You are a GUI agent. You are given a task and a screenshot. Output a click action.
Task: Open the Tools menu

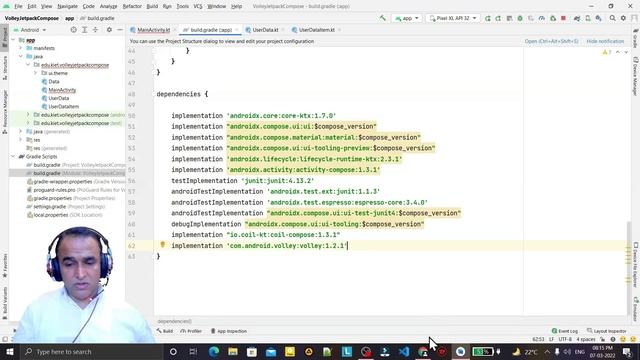182,6
